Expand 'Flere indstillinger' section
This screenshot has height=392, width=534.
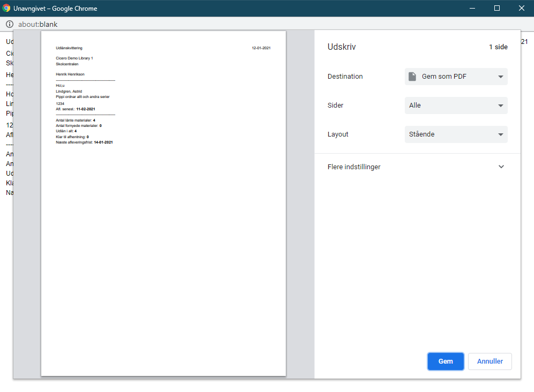(417, 167)
